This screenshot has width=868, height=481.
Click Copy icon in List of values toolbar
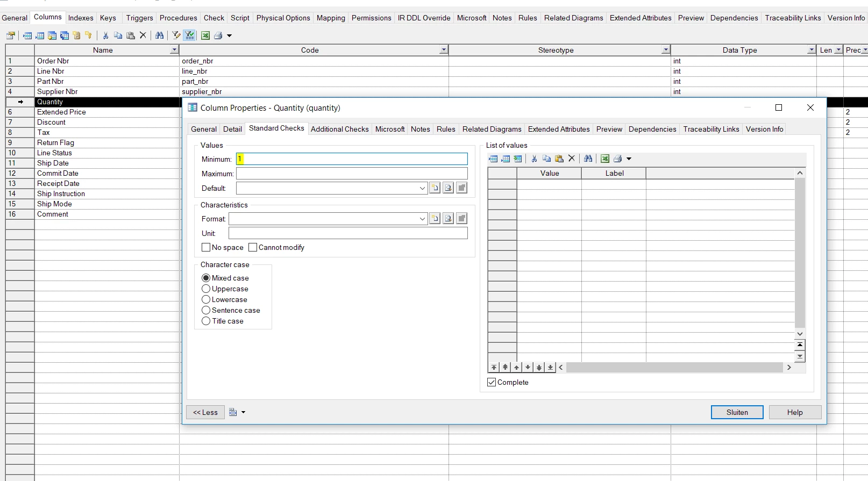click(546, 159)
